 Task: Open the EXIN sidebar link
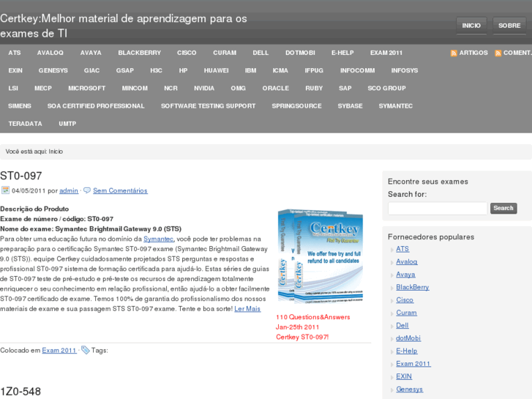(x=404, y=376)
